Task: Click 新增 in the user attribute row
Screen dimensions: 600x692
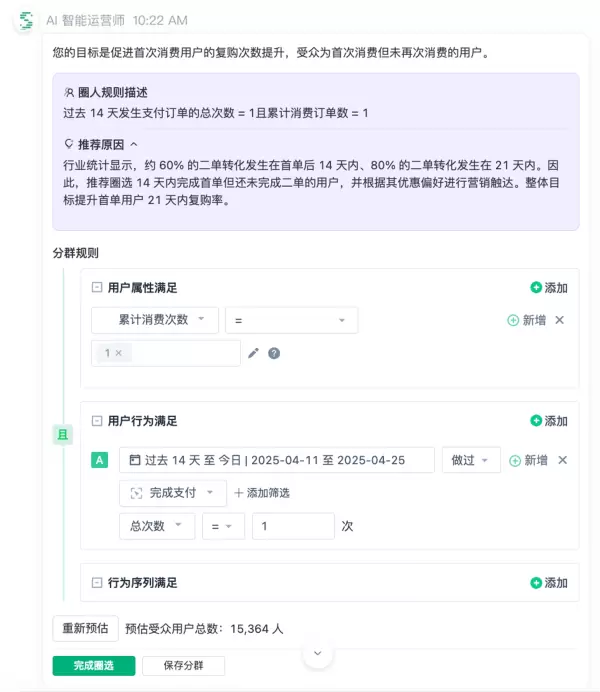Action: click(x=527, y=320)
